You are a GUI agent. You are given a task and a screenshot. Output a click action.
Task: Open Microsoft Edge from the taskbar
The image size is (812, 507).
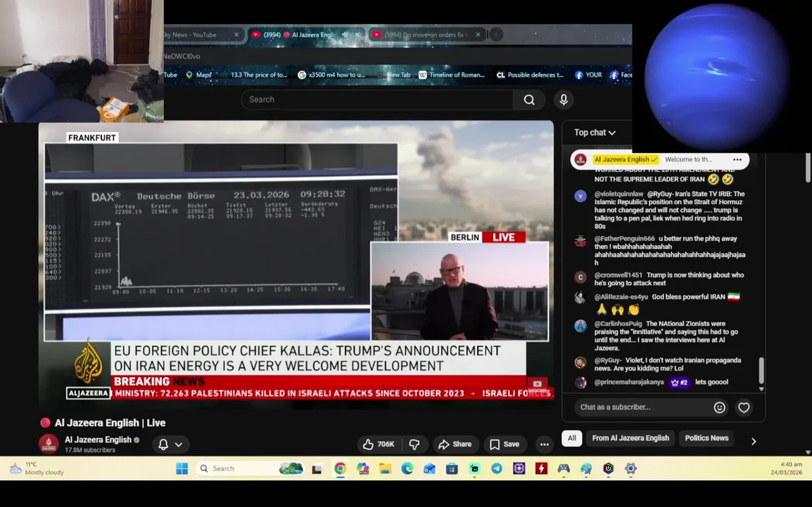[407, 469]
